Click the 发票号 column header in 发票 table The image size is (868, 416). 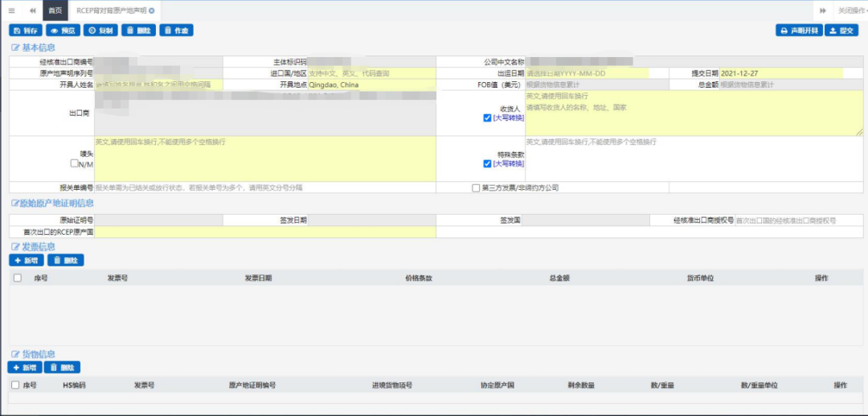pyautogui.click(x=117, y=278)
